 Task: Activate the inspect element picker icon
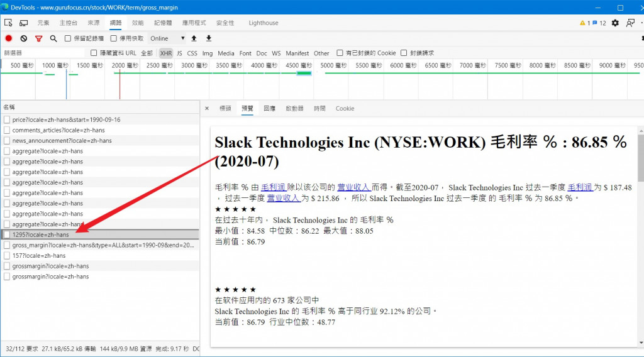pyautogui.click(x=8, y=23)
